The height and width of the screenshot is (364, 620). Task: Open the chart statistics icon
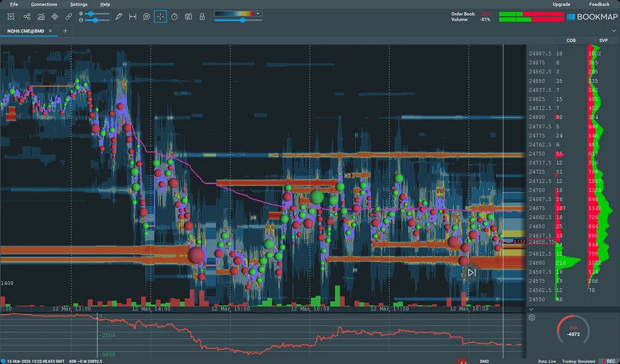click(x=41, y=16)
